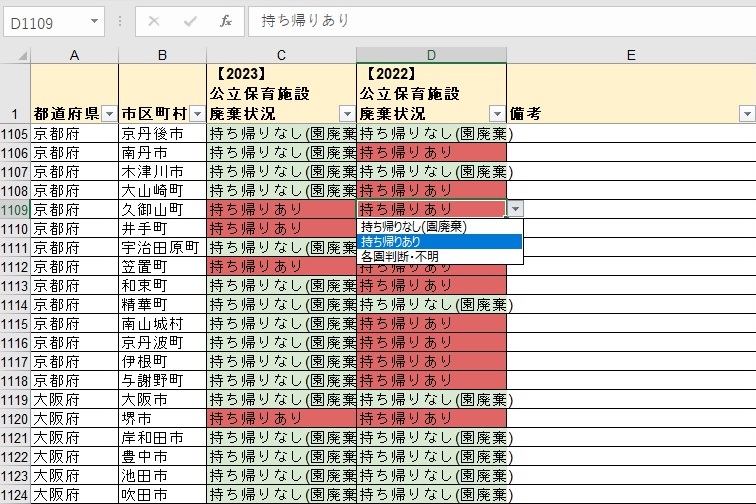Open the 都道府県 filter dropdown
Viewport: 756px width, 504px height.
[x=110, y=114]
